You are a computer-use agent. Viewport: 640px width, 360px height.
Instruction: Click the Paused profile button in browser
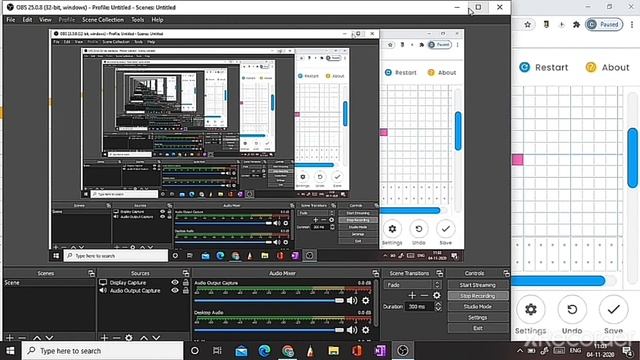tap(604, 24)
